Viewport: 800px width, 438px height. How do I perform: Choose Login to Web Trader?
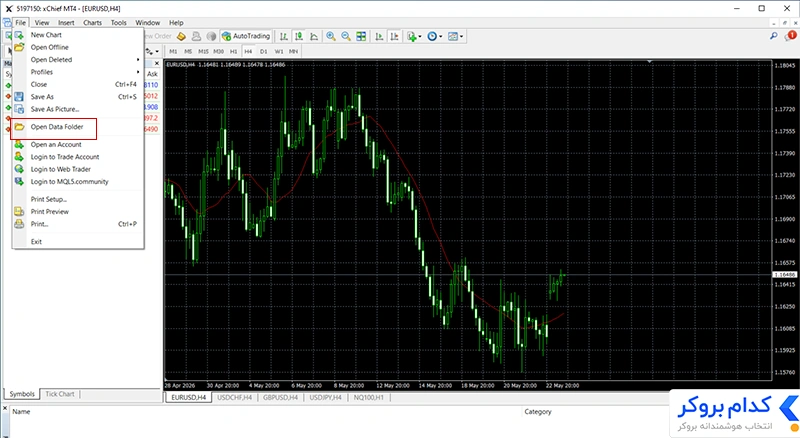[78, 169]
